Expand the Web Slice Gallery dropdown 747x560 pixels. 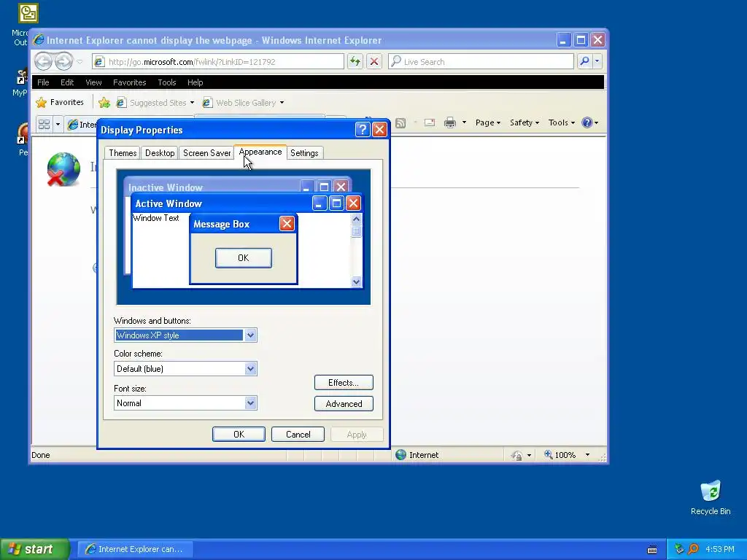(282, 103)
